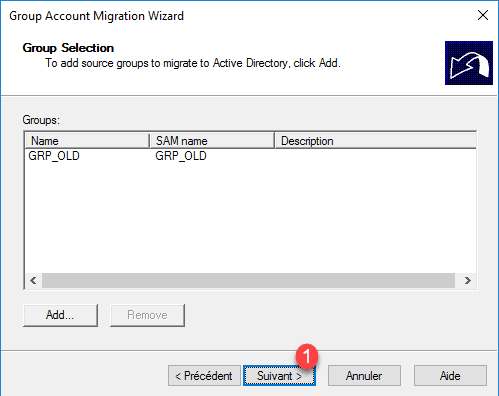The width and height of the screenshot is (499, 396).
Task: Click the Suivant next button
Action: pyautogui.click(x=279, y=376)
